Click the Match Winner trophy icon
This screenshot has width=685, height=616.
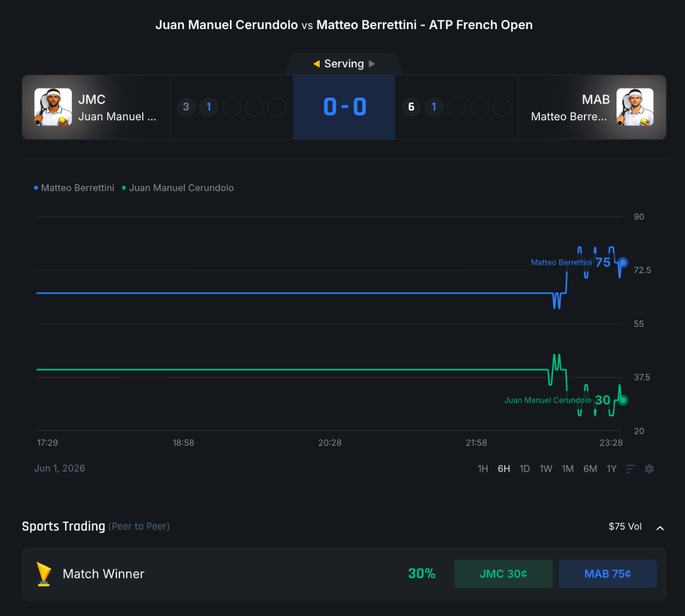(44, 574)
